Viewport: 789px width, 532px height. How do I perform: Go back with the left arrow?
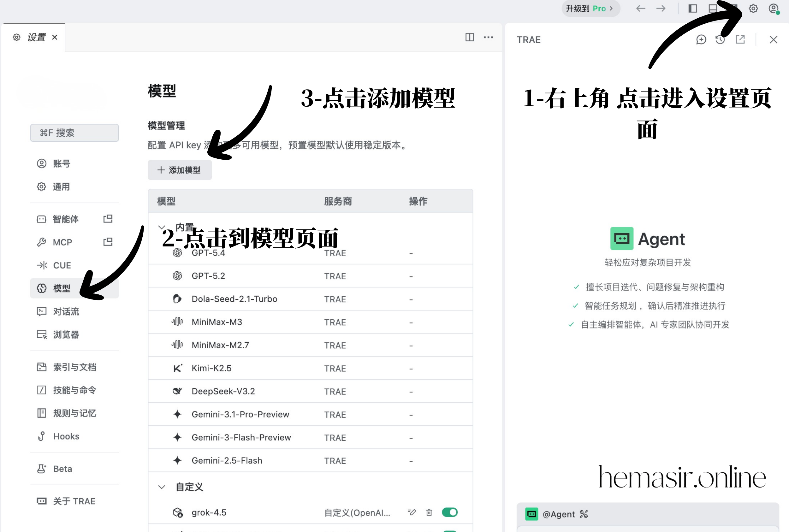[640, 9]
